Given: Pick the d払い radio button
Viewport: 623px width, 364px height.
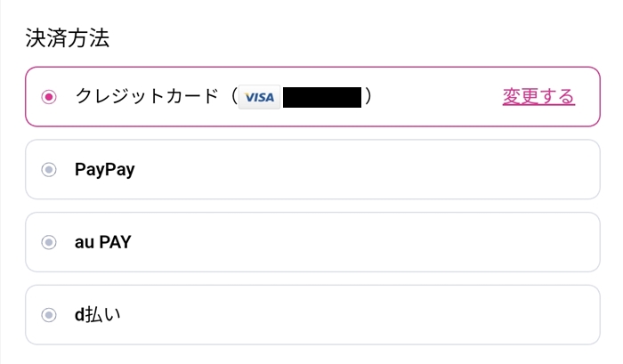Looking at the screenshot, I should click(50, 314).
